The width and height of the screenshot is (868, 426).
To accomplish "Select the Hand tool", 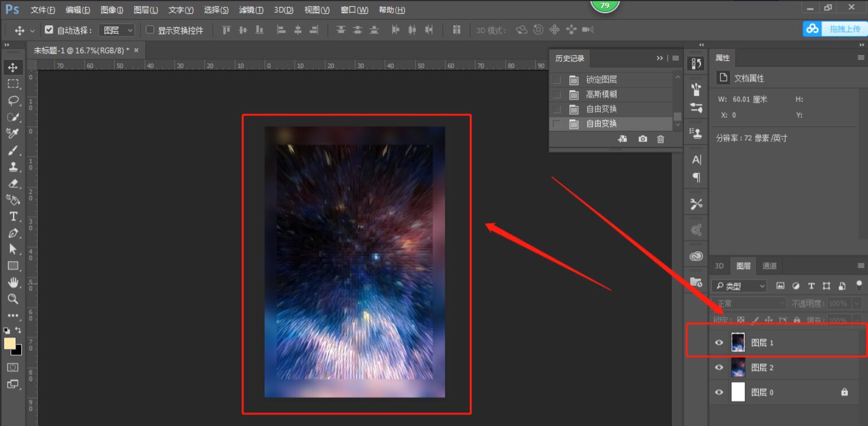I will [x=13, y=282].
